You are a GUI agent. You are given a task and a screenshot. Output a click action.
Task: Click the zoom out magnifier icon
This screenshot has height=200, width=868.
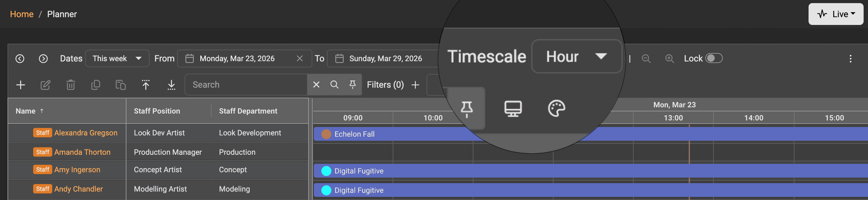pyautogui.click(x=646, y=58)
